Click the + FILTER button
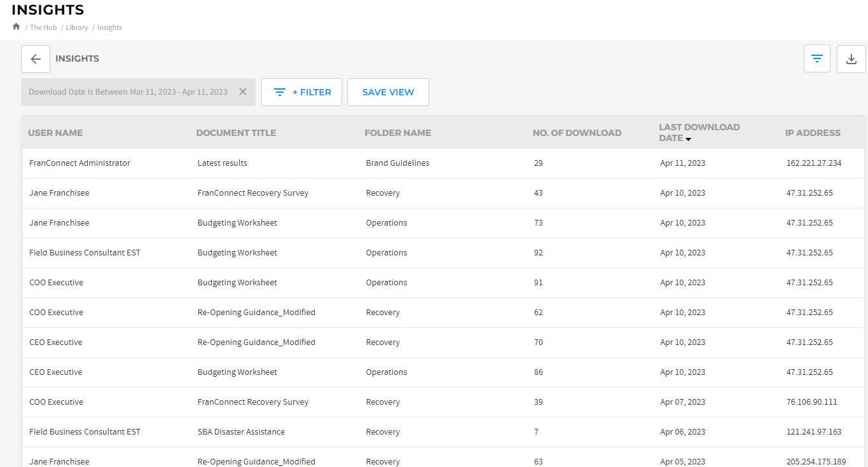 pyautogui.click(x=302, y=92)
